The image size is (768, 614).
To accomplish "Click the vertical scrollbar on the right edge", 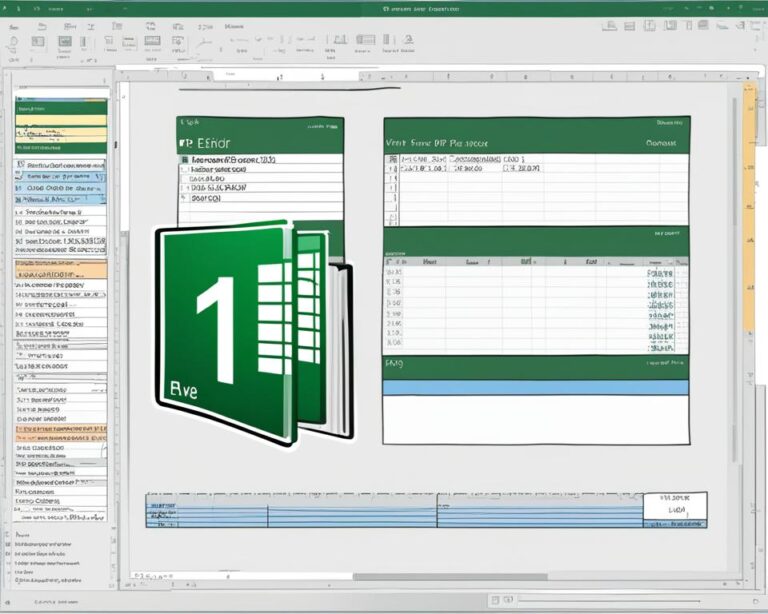I will pyautogui.click(x=749, y=300).
